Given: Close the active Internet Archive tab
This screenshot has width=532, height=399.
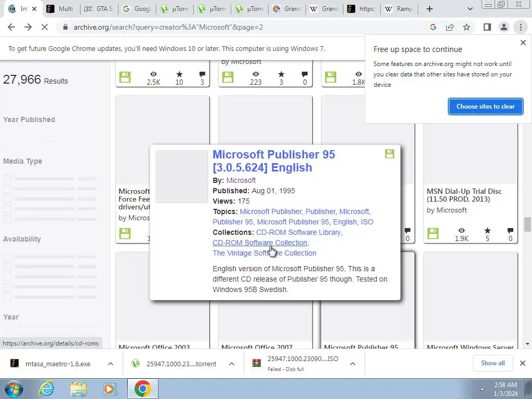Looking at the screenshot, I should [x=34, y=9].
